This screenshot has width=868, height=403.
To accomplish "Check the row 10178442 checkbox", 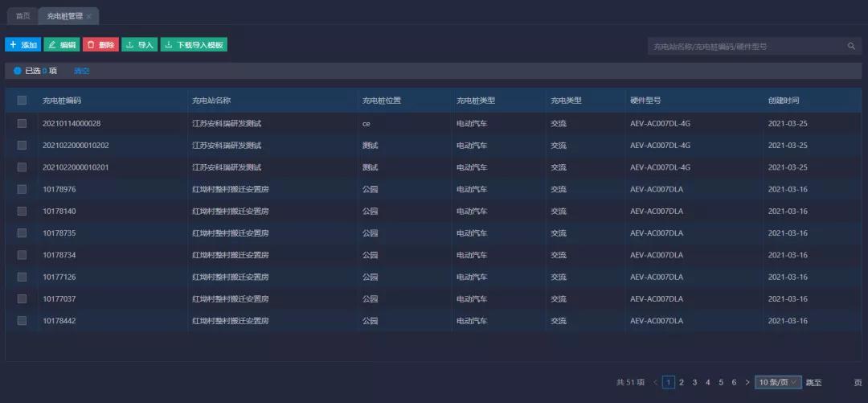I will click(22, 320).
